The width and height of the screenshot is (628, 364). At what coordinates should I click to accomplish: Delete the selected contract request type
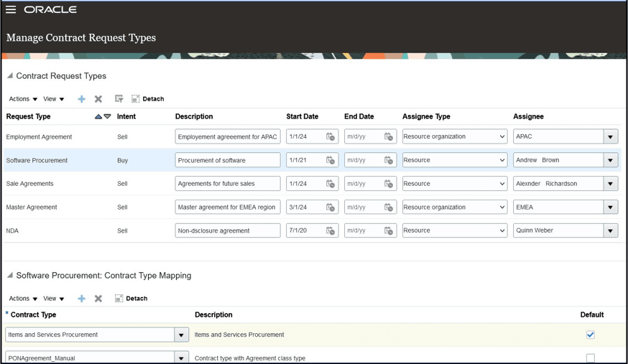[98, 99]
